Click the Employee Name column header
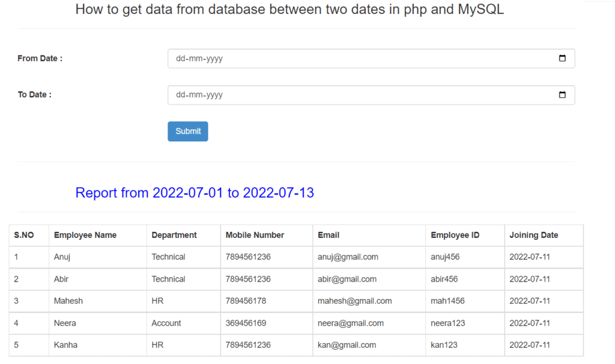Image resolution: width=615 pixels, height=364 pixels. point(85,235)
